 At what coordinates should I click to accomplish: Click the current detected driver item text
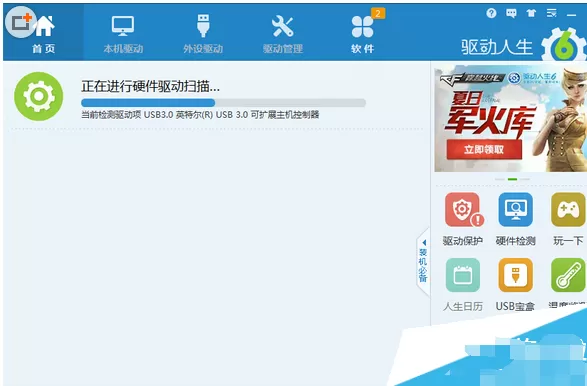[200, 115]
